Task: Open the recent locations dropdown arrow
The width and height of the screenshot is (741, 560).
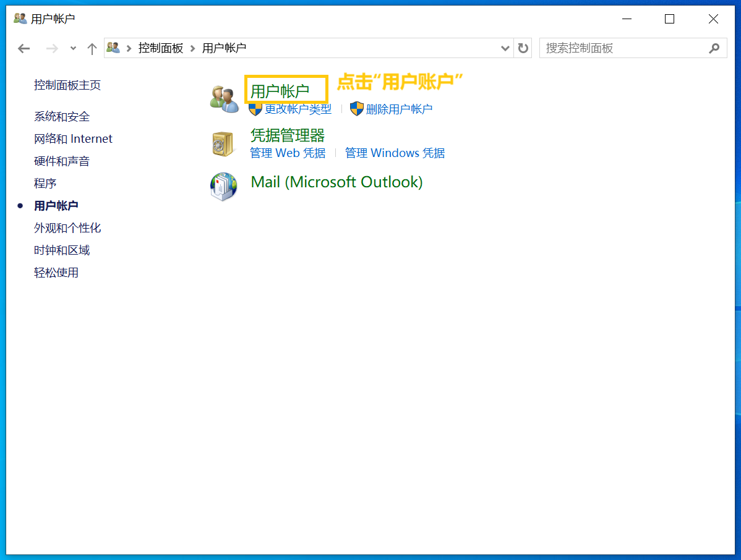Action: click(73, 48)
